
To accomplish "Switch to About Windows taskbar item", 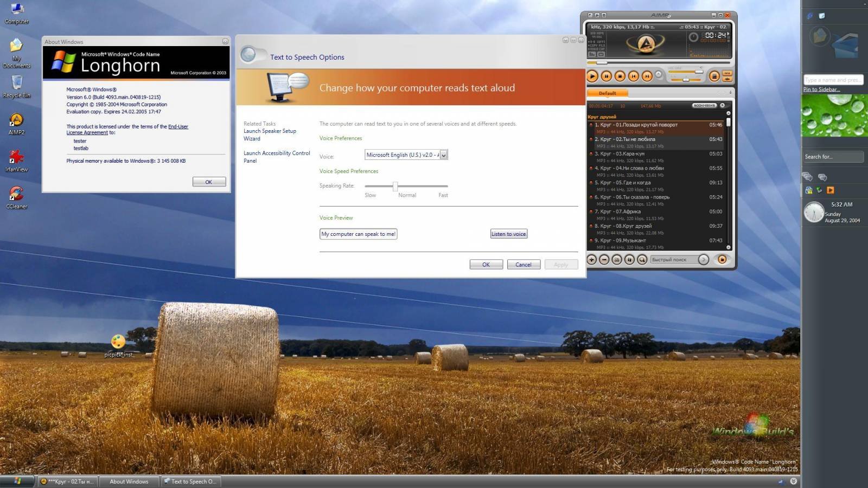I will pyautogui.click(x=129, y=481).
